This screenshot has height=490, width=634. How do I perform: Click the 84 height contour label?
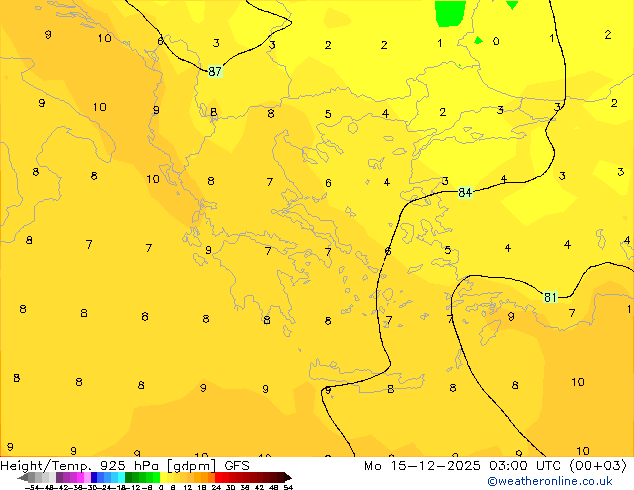click(465, 192)
